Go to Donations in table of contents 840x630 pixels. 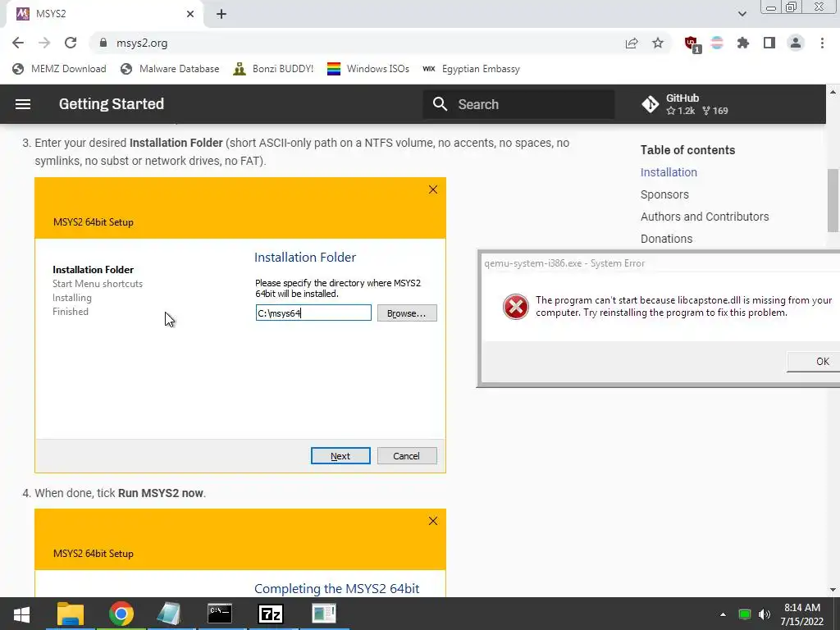(666, 239)
